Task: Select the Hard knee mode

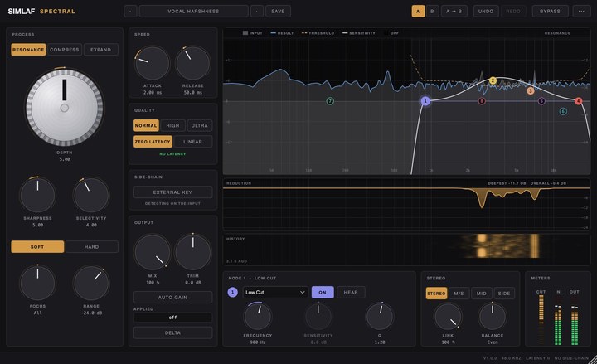Action: pyautogui.click(x=92, y=247)
